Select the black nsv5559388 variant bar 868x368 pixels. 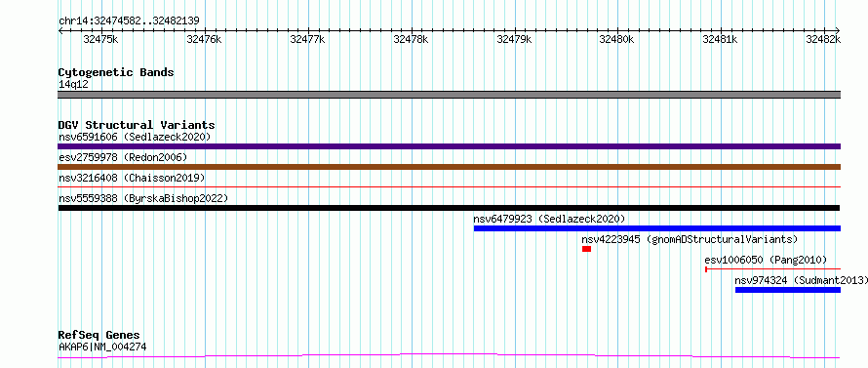point(449,208)
